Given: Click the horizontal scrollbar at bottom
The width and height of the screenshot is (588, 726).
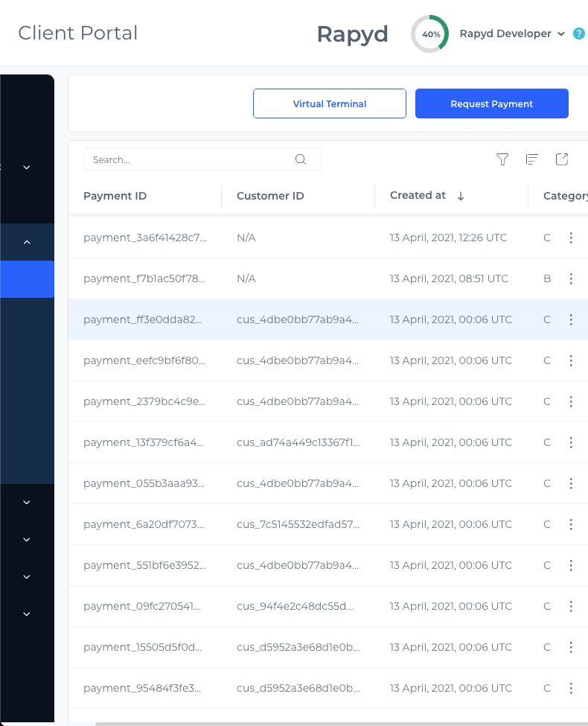Looking at the screenshot, I should 341,724.
